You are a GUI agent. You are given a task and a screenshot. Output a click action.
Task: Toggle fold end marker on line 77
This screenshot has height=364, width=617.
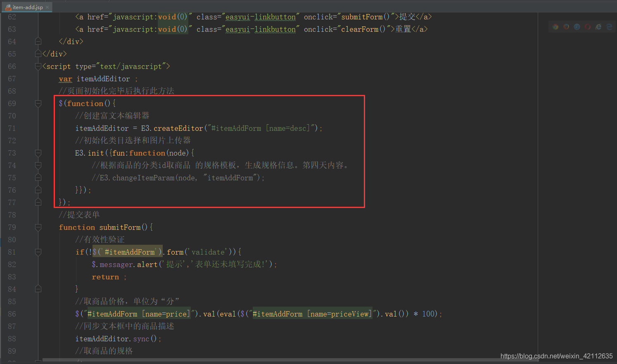tap(38, 202)
